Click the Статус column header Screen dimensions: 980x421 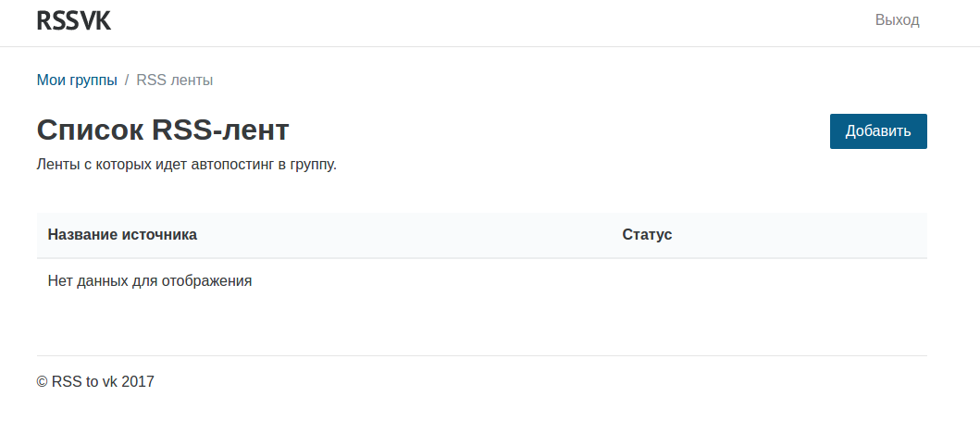click(647, 235)
